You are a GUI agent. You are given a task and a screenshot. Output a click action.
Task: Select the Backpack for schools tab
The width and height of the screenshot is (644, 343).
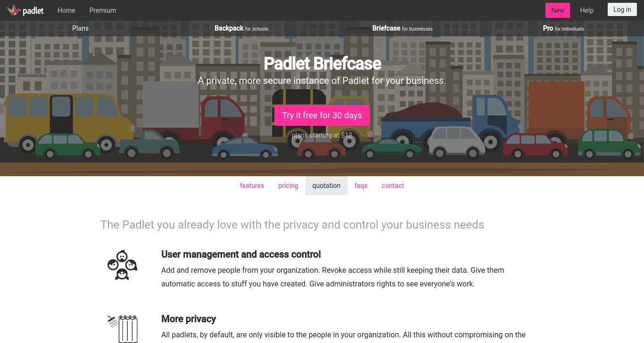coord(241,28)
